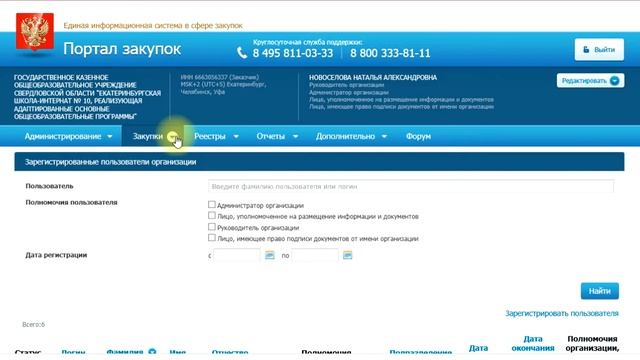Open the calendar for start registration date
Screen dimensions: 640x360
click(x=270, y=256)
